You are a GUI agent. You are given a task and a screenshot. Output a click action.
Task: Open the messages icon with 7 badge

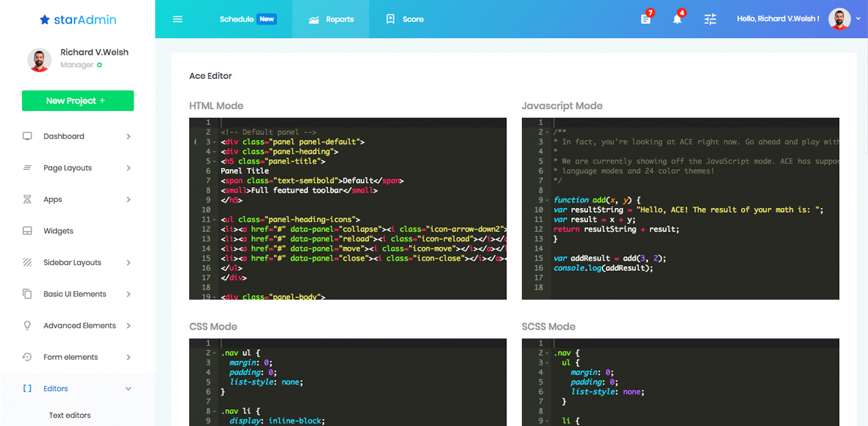(645, 19)
